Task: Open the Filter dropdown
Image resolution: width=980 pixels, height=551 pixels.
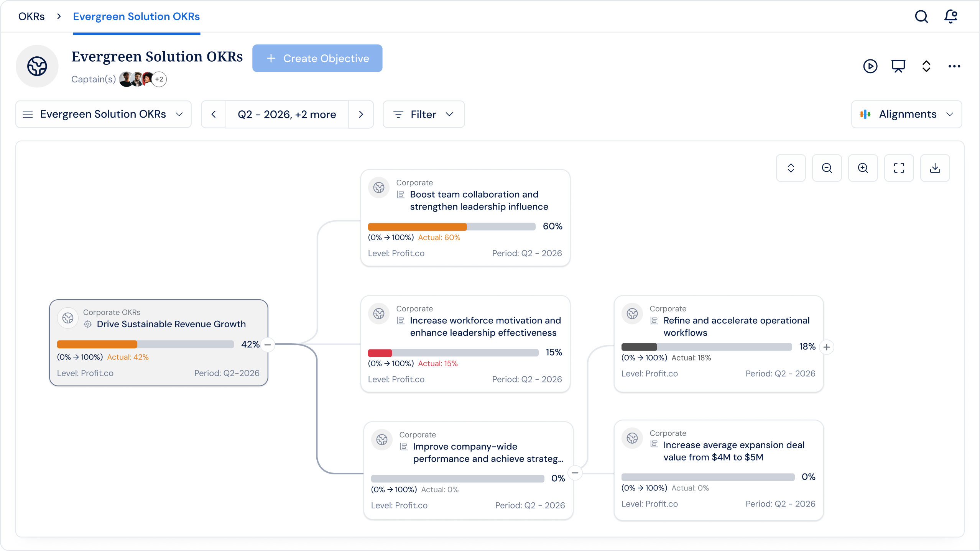Action: click(x=424, y=114)
